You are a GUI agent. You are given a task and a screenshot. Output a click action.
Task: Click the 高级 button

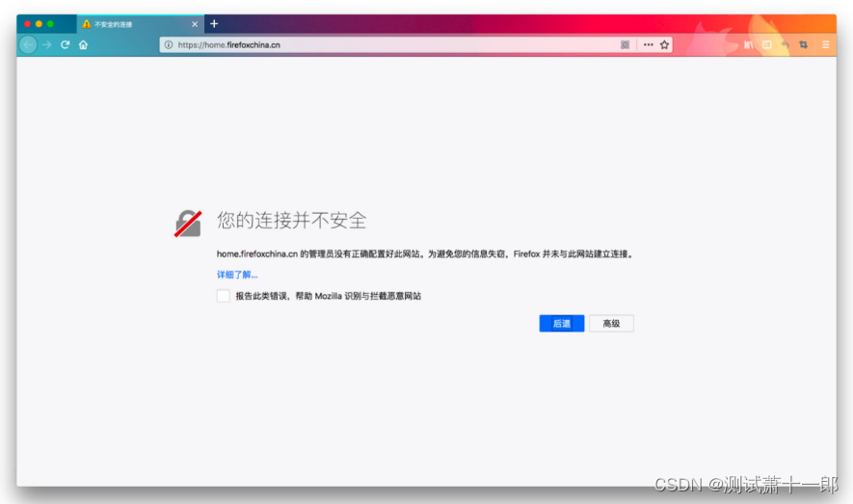pos(611,324)
